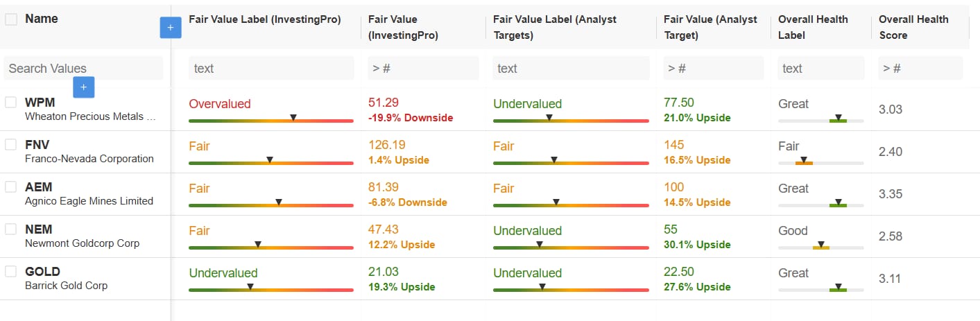Image resolution: width=980 pixels, height=321 pixels.
Task: Tick the WPM row checkbox
Action: [x=11, y=102]
